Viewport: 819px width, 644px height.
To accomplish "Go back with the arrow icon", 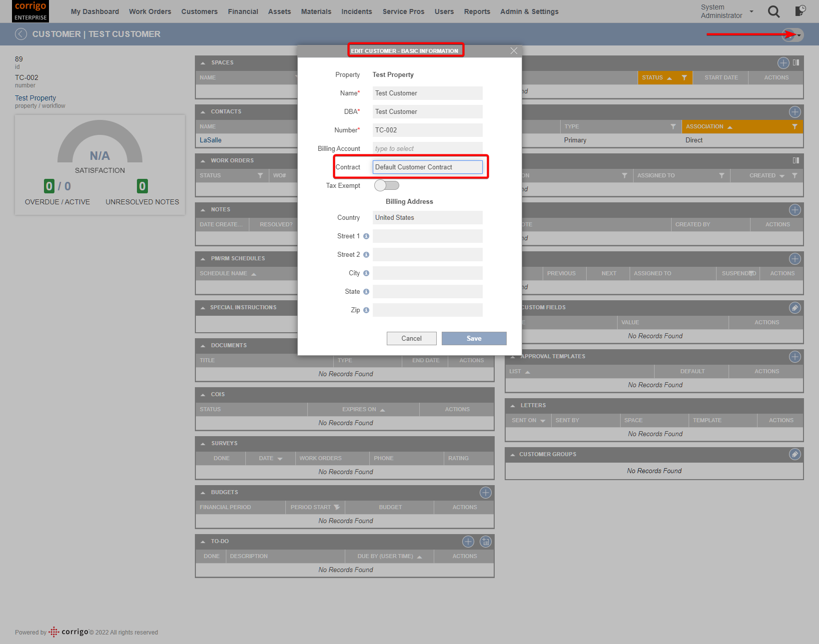I will tap(21, 34).
